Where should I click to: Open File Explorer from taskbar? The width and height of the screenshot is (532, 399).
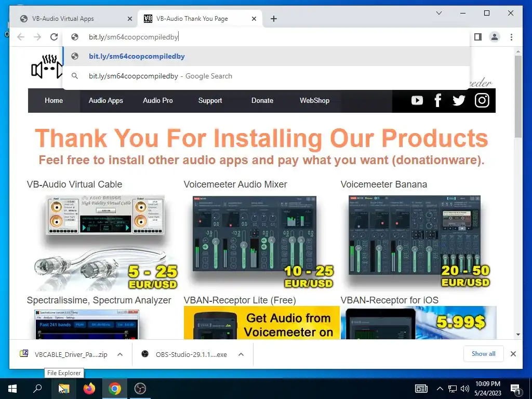(x=63, y=389)
